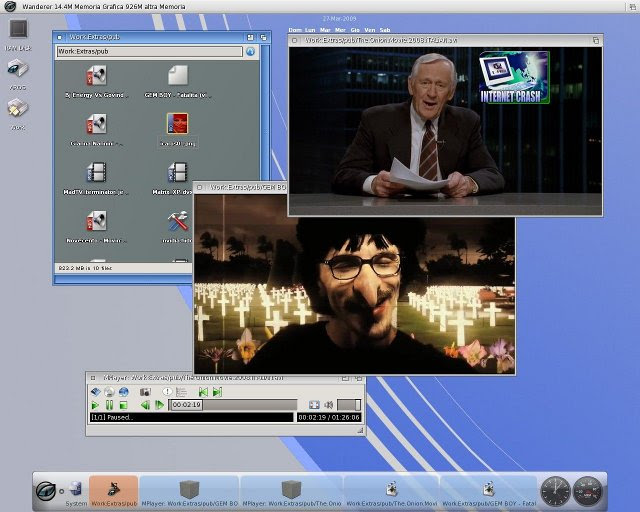Click the Stop button in MPlayer controls
The height and width of the screenshot is (512, 640).
click(123, 405)
